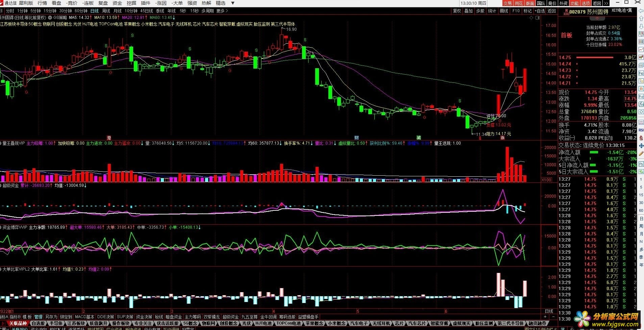Click the down arrow icon in right sidebar
644x330 pixels.
[641, 26]
